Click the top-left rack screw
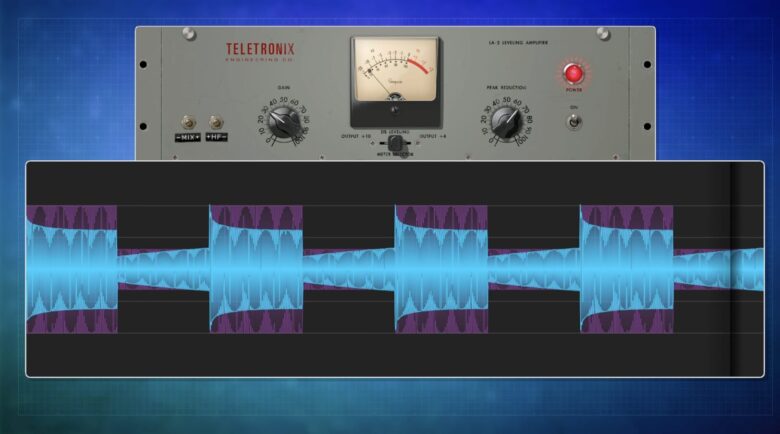The height and width of the screenshot is (434, 780). coord(187,35)
